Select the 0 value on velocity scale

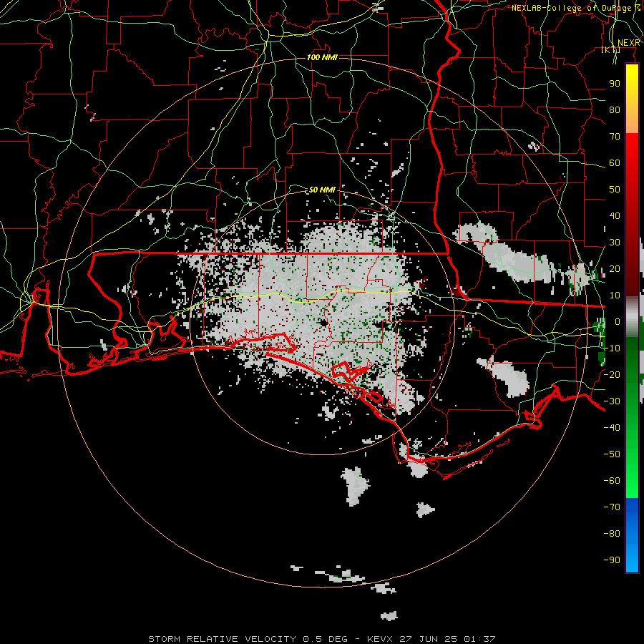click(618, 321)
